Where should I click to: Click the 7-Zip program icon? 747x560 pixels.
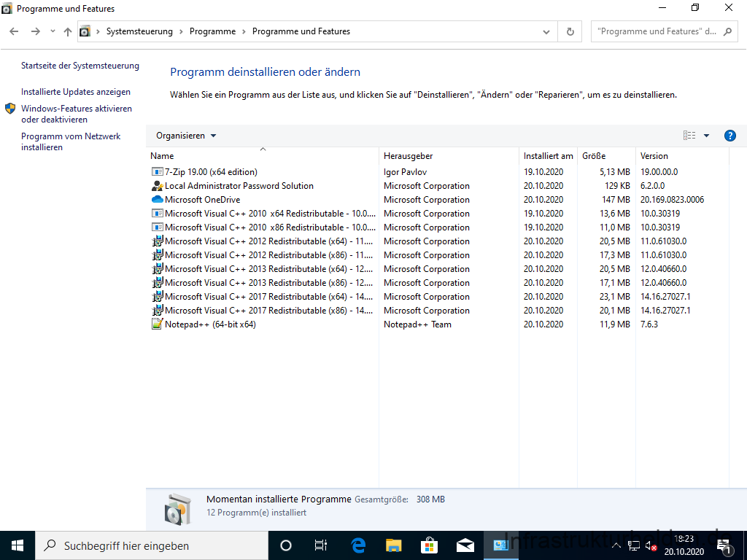tap(158, 172)
